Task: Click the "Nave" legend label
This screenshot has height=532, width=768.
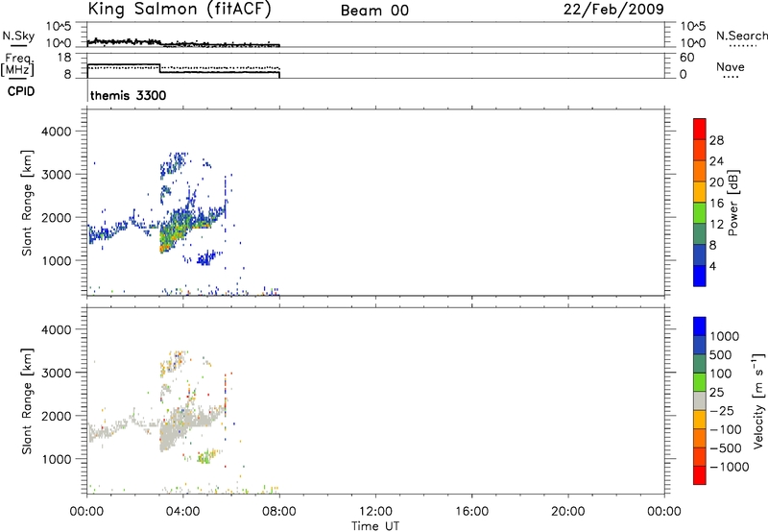Action: (731, 67)
